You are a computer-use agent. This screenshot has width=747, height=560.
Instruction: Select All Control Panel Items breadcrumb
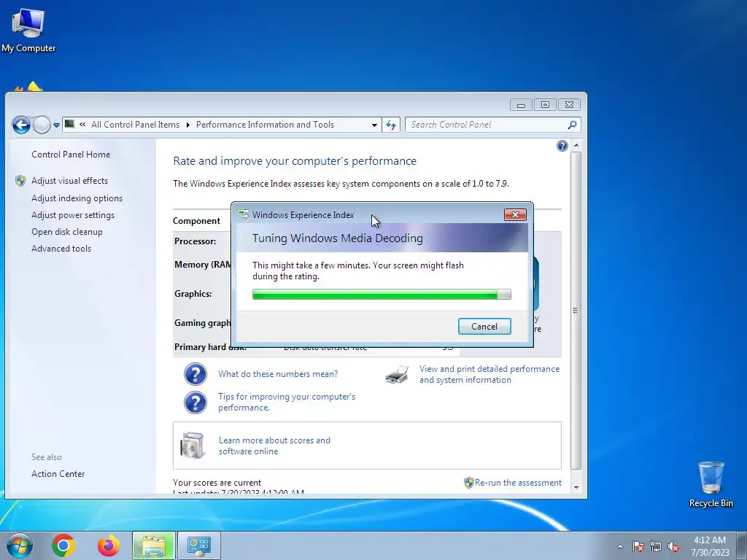click(135, 125)
